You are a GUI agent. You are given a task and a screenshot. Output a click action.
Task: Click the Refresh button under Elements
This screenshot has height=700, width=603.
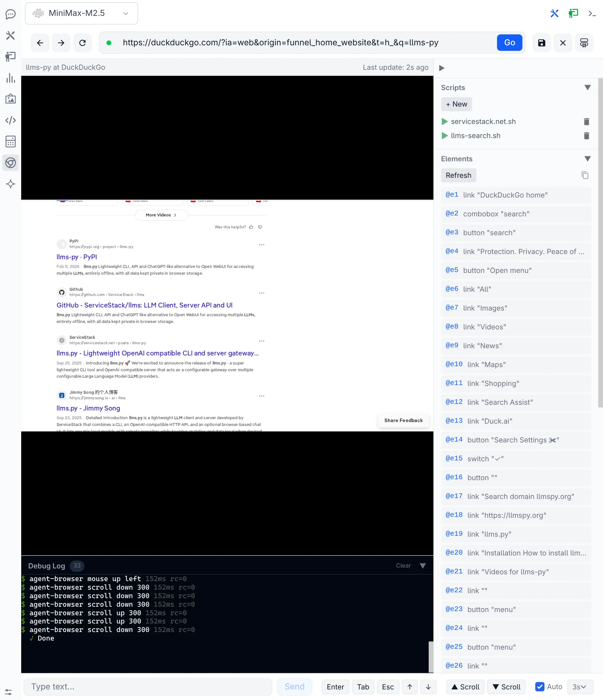(x=458, y=175)
